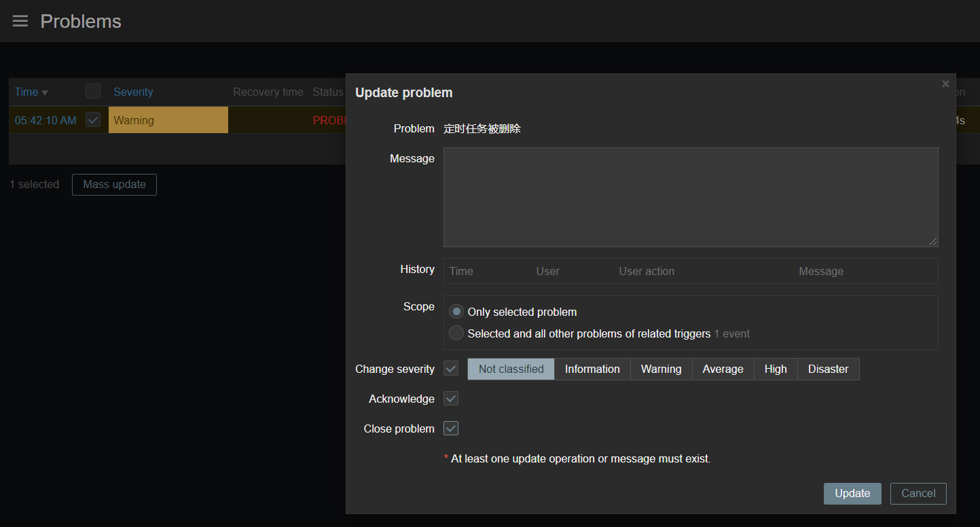Click the Severity column header
Screen dimensions: 980x527
coord(133,92)
